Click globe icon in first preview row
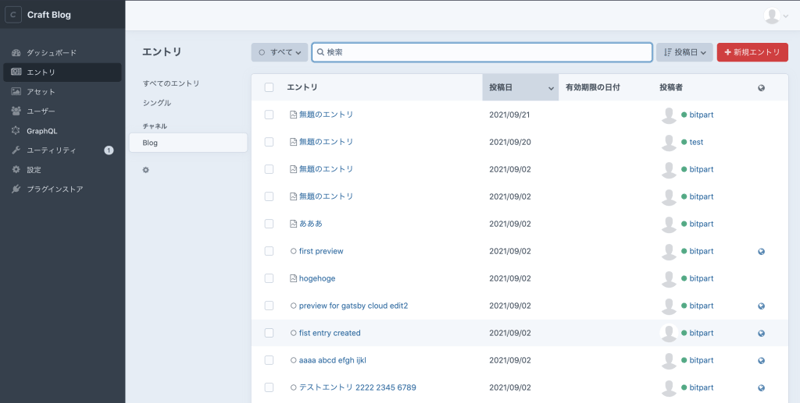800x403 pixels. tap(762, 252)
